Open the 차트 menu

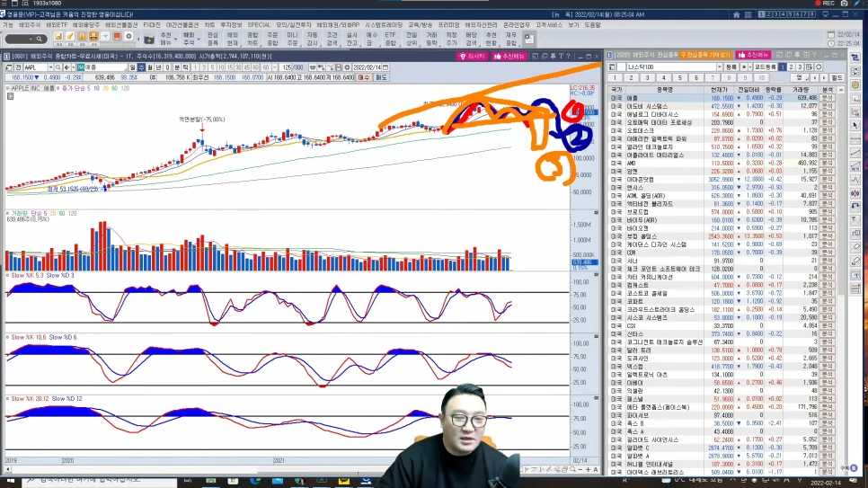coord(209,25)
